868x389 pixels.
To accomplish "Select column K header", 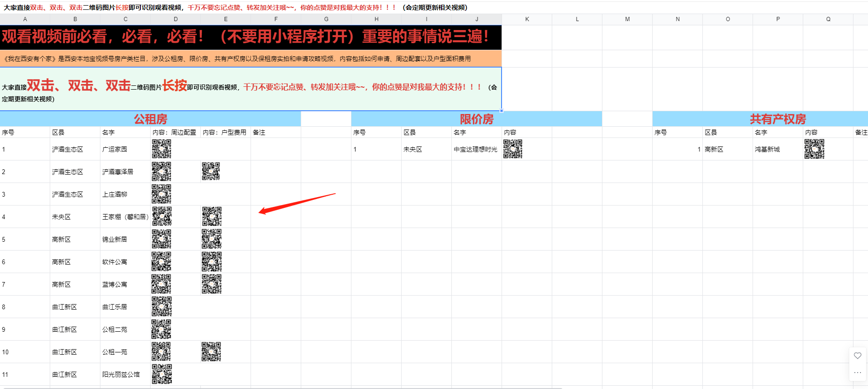I will 527,19.
